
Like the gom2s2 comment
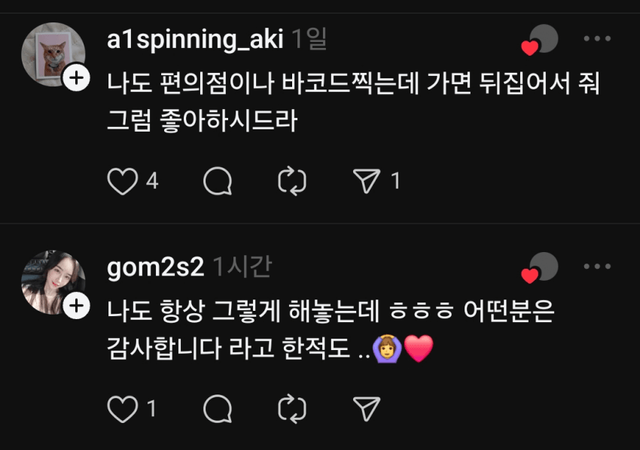(122, 408)
